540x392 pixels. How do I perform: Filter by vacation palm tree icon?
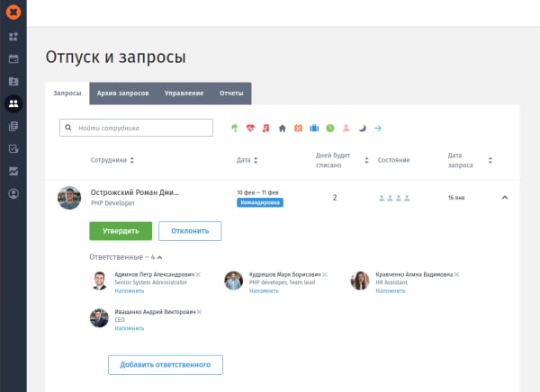[x=235, y=128]
